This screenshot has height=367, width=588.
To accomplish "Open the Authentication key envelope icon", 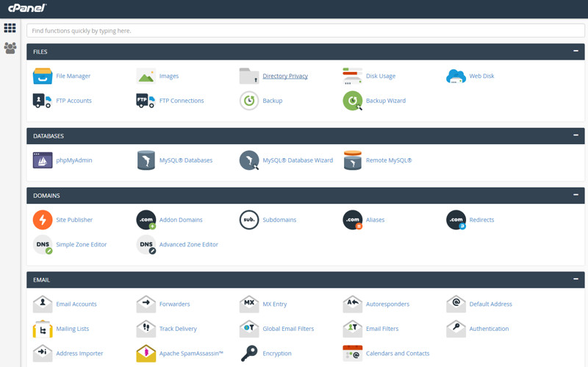I will 456,329.
